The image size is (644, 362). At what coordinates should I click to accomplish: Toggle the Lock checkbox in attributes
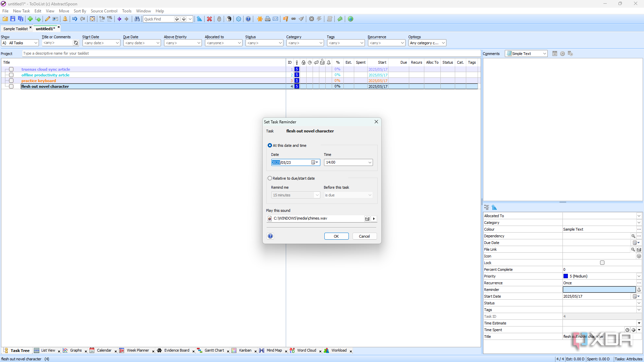tap(602, 263)
